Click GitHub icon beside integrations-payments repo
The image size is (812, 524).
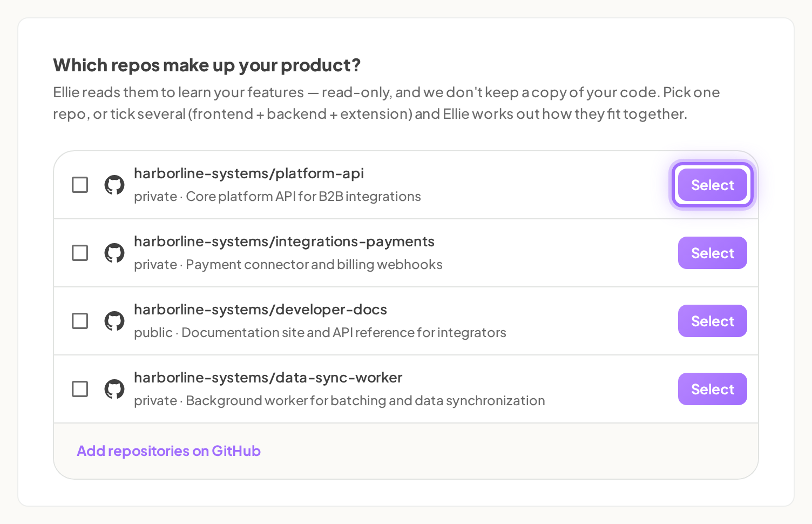114,253
